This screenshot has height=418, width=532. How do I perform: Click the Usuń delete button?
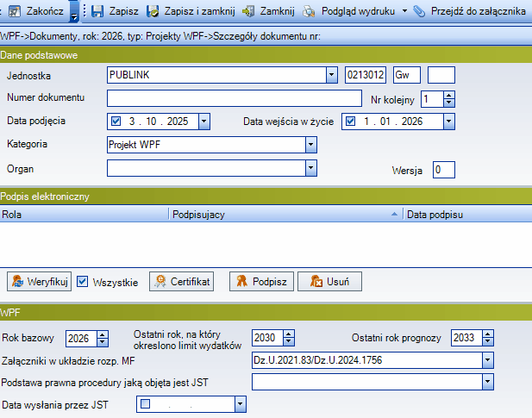pyautogui.click(x=329, y=282)
